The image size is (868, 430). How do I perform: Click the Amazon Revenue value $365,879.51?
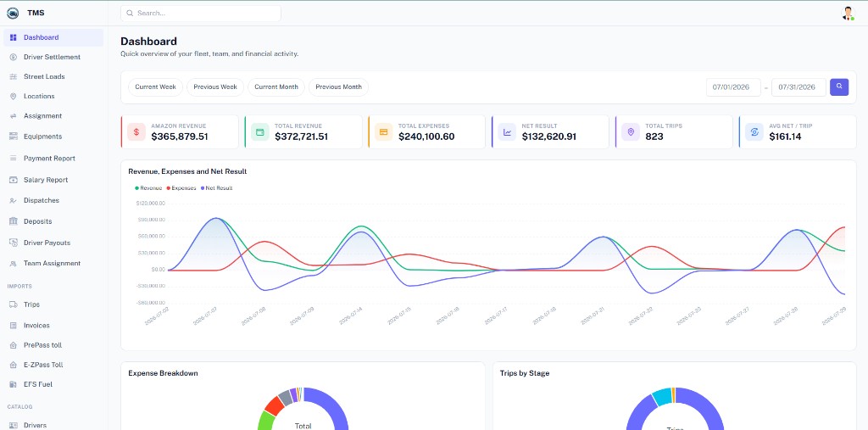tap(180, 137)
